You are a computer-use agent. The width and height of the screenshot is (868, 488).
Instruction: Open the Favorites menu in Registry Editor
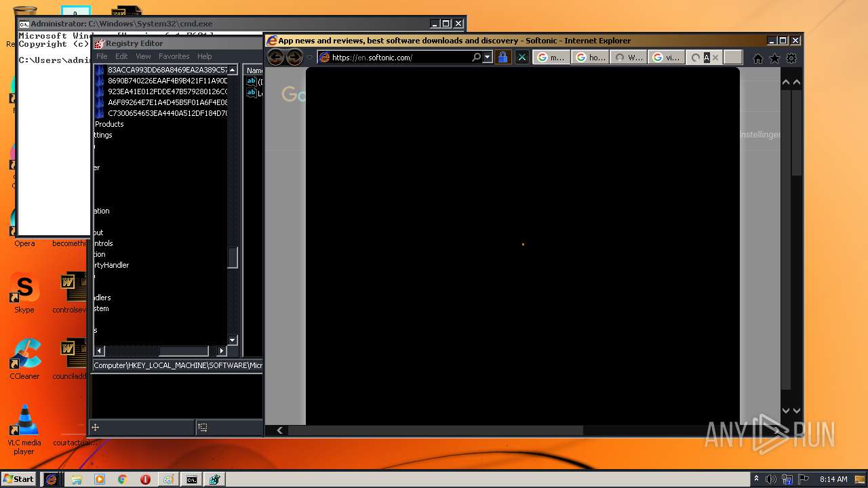(x=174, y=56)
